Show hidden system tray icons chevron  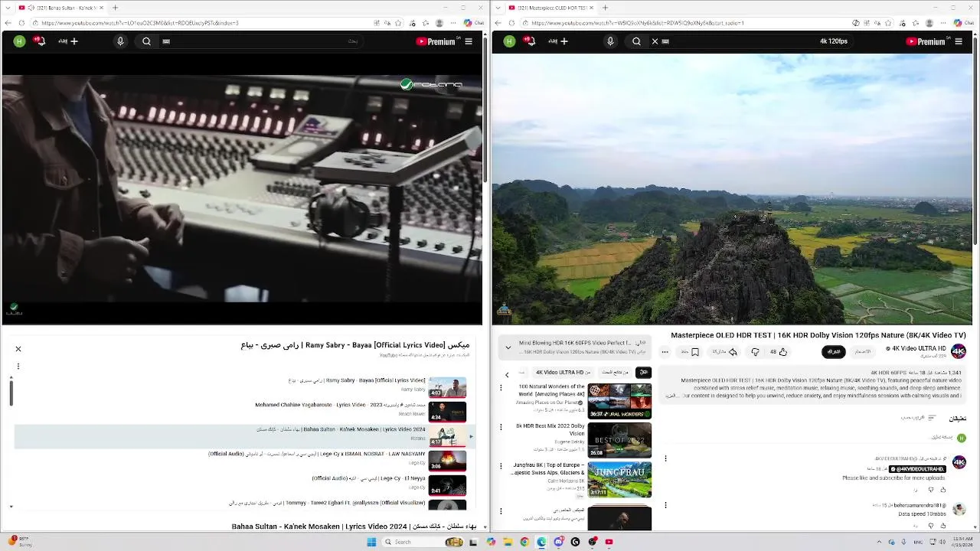(x=878, y=542)
